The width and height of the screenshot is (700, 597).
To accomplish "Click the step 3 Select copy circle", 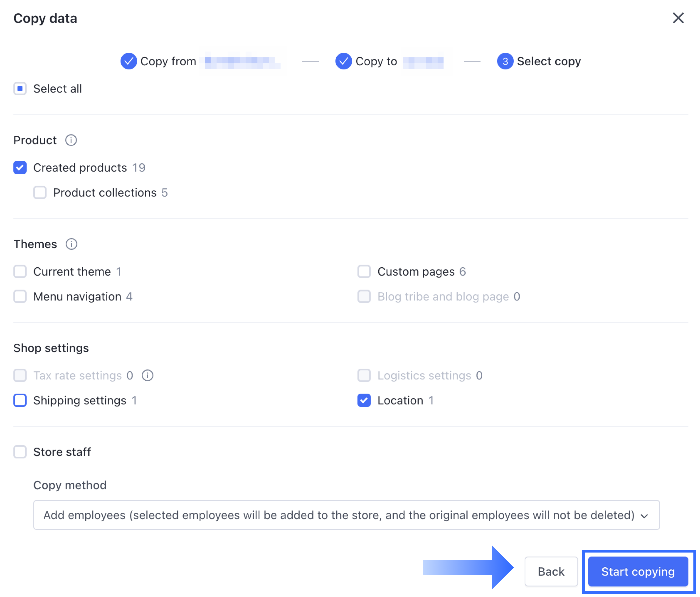I will (505, 61).
